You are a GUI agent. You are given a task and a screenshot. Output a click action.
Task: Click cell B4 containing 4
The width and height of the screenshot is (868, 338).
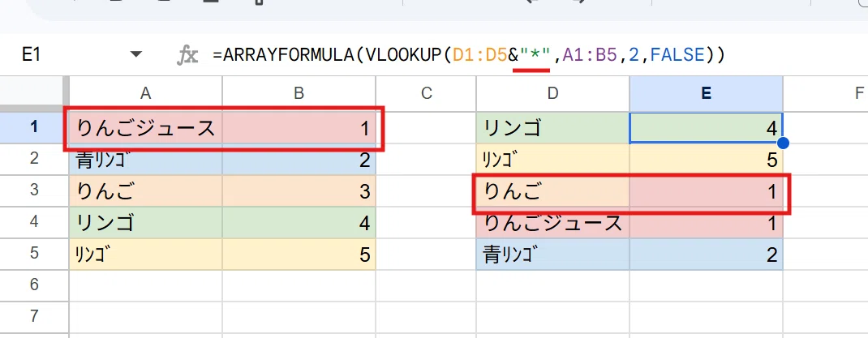pyautogui.click(x=299, y=222)
